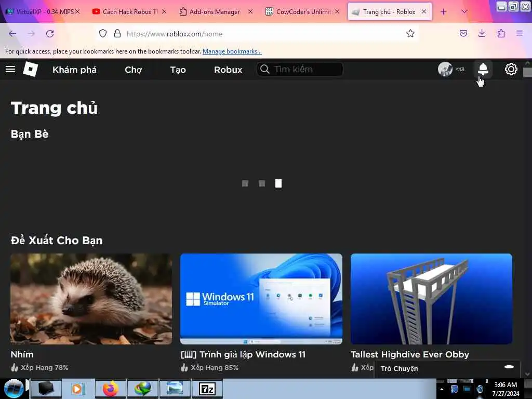Open the 7z taskbar icon
Screen dimensions: 532x399
point(207,389)
